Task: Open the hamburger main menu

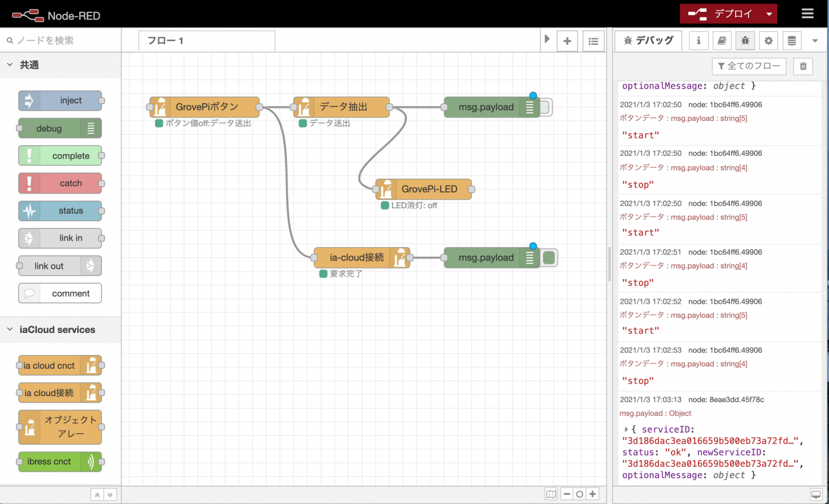Action: coord(807,13)
